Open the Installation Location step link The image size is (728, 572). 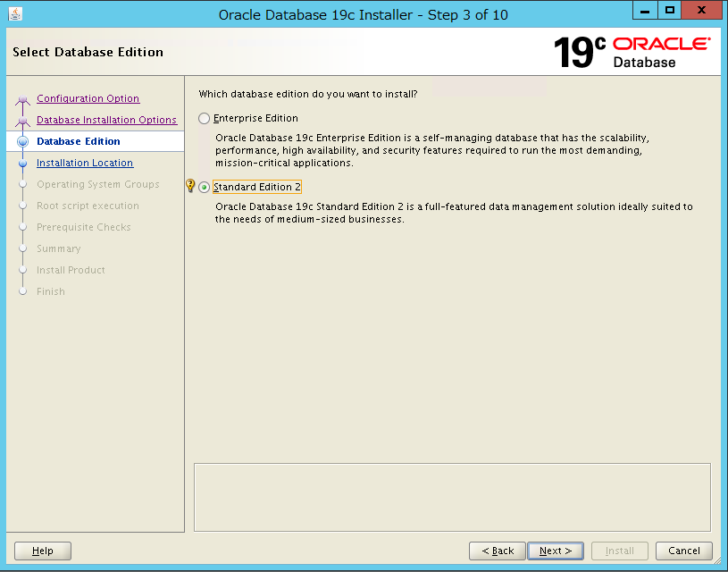point(85,163)
